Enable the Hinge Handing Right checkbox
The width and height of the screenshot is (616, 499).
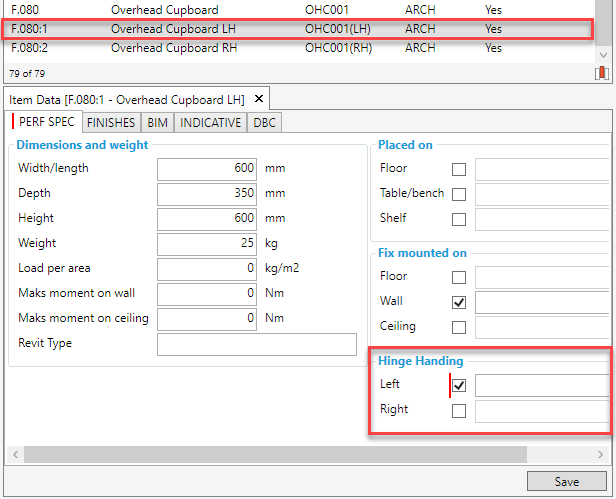460,410
